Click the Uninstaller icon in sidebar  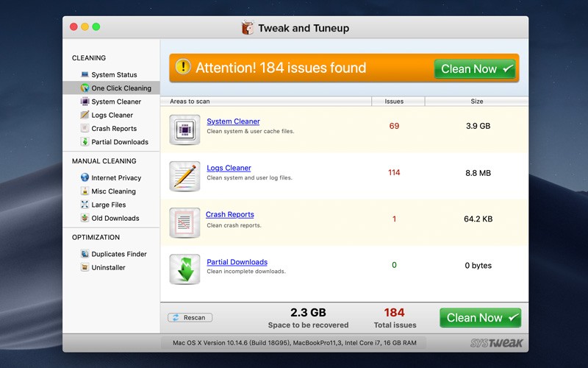click(x=85, y=267)
